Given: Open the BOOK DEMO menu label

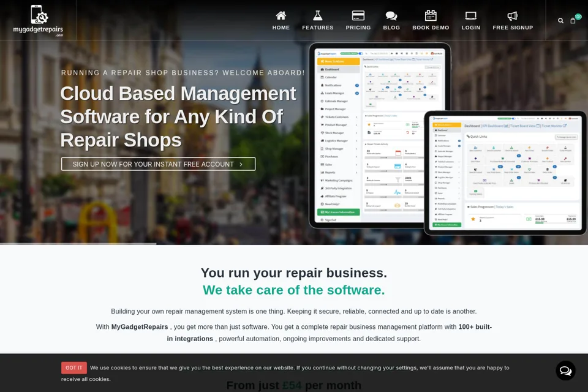Looking at the screenshot, I should tap(431, 28).
